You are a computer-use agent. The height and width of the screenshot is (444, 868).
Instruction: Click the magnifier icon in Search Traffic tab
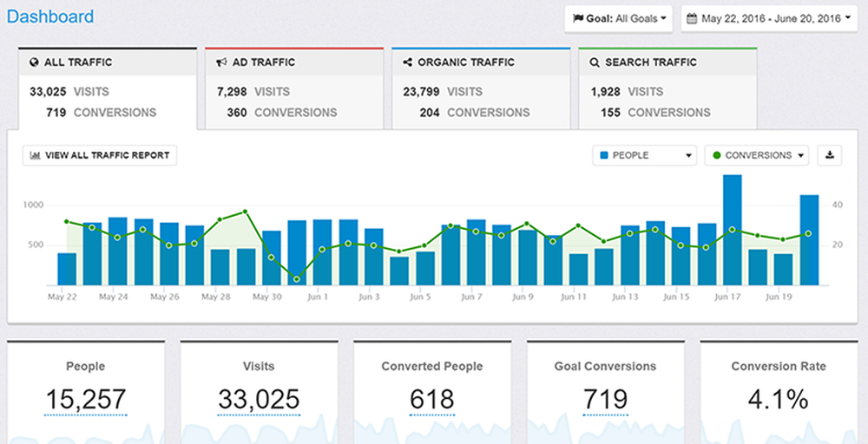click(595, 62)
